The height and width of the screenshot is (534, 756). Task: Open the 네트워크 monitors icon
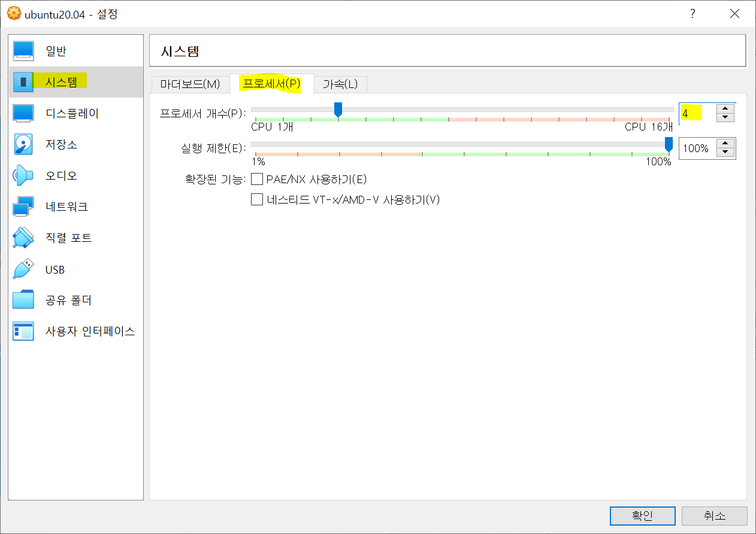pos(23,207)
